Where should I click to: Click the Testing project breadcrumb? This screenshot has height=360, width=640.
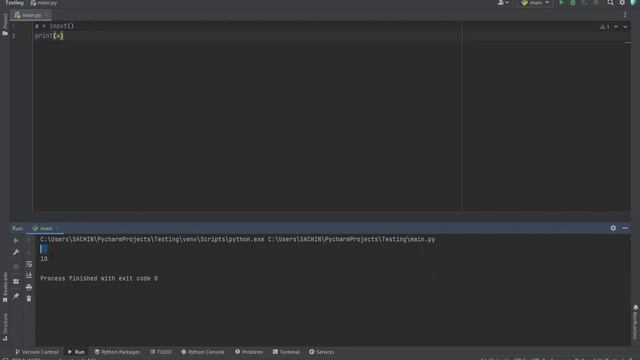[x=14, y=3]
